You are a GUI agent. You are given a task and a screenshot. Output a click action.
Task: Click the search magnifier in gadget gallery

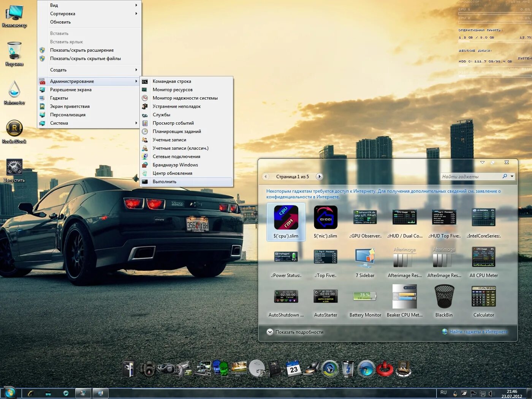pyautogui.click(x=505, y=176)
